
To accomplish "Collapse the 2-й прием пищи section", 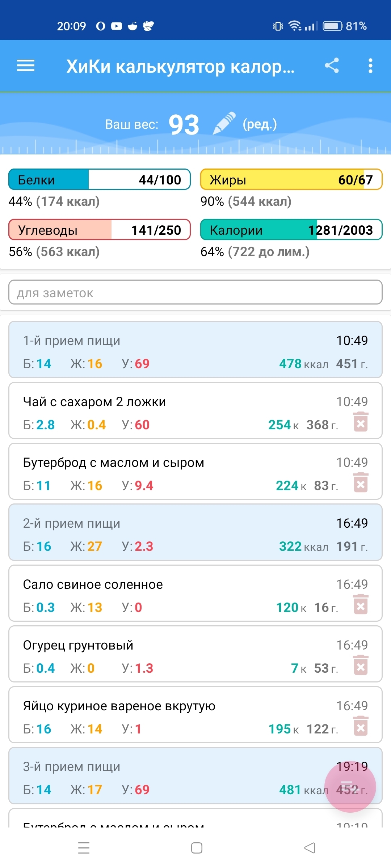I will [195, 532].
